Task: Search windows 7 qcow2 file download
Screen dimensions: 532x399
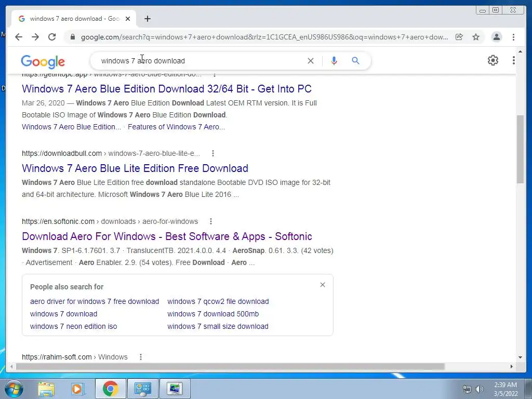Action: coord(218,301)
